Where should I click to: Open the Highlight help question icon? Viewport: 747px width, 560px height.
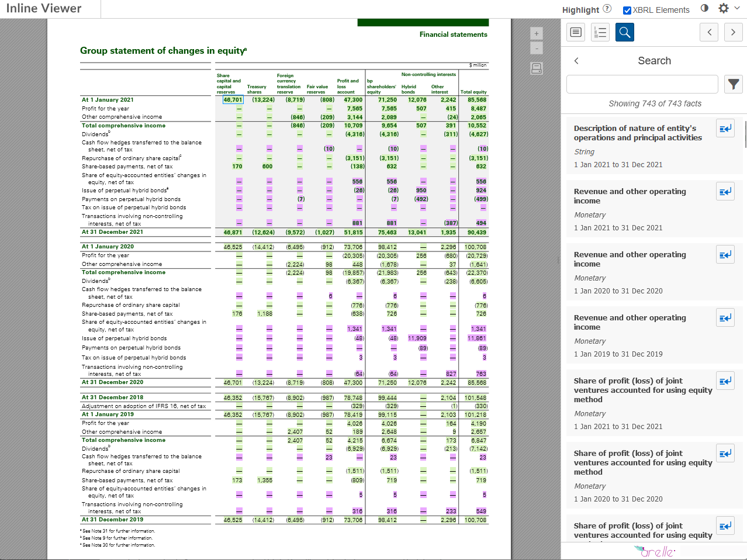[x=607, y=9]
